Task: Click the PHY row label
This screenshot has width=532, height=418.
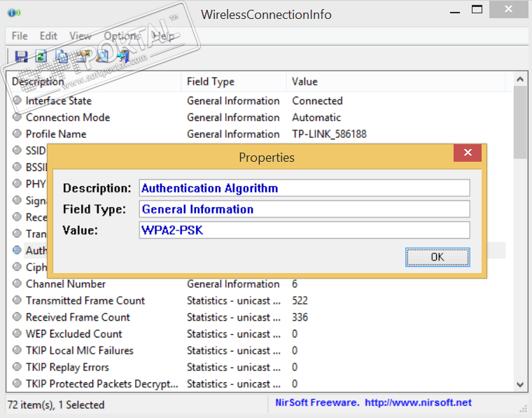Action: click(x=35, y=183)
